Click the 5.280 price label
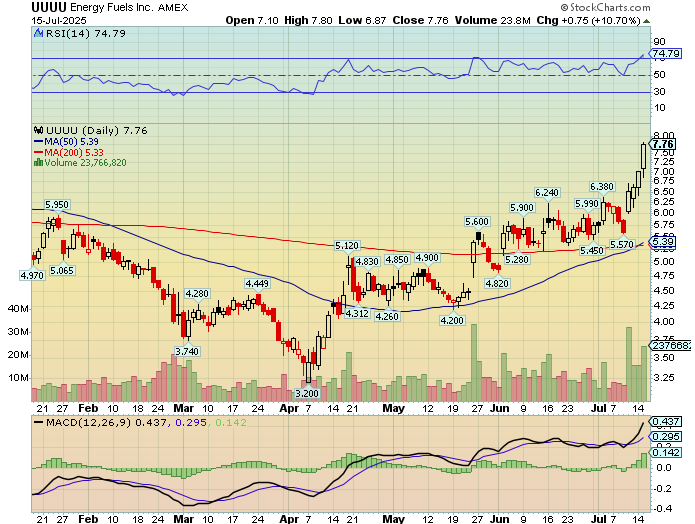The image size is (695, 524). pos(517,259)
